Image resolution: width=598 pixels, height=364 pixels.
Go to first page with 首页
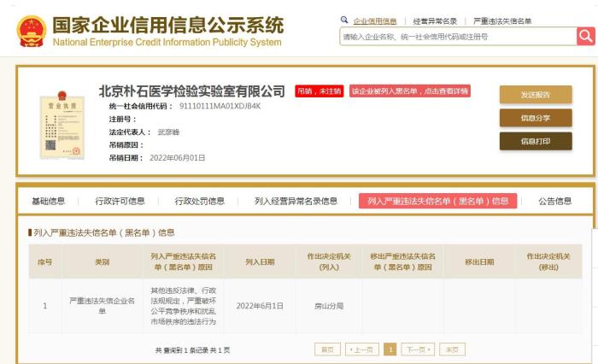coord(328,349)
